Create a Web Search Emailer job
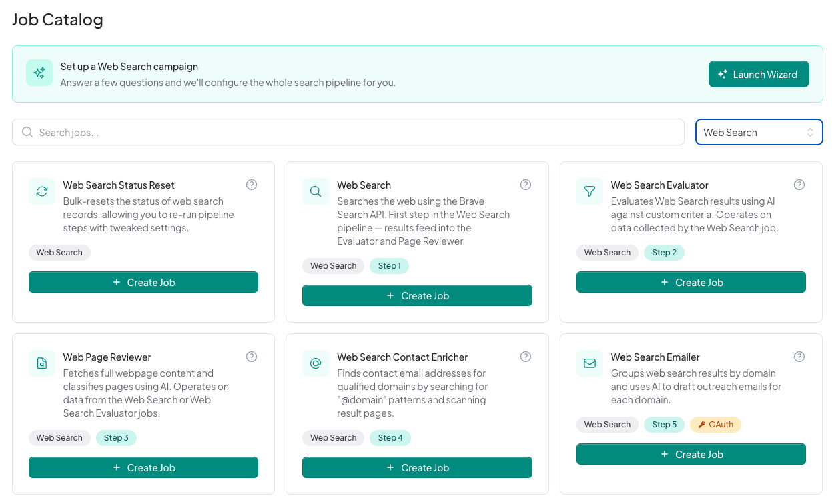The width and height of the screenshot is (832, 504). point(691,454)
